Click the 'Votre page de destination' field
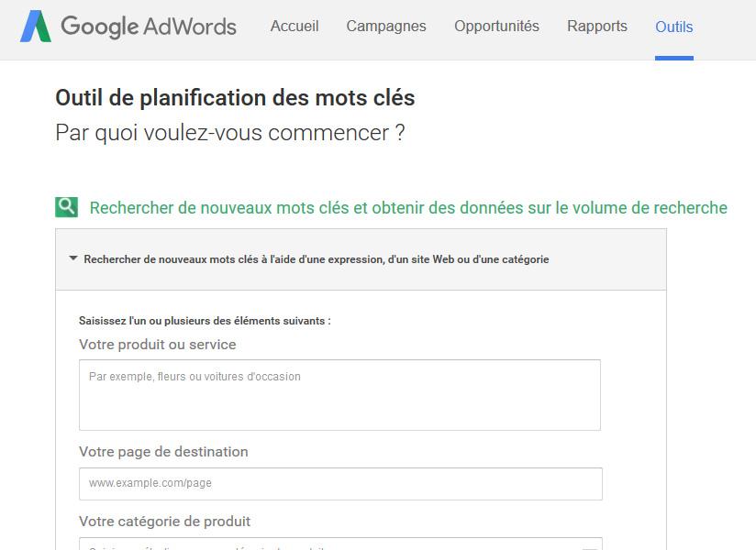This screenshot has width=756, height=550. tap(341, 483)
